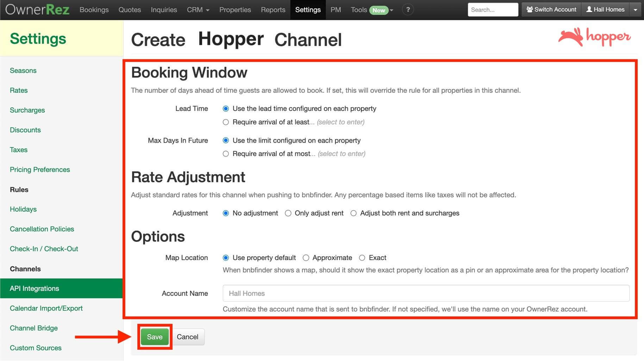Screen dimensions: 644x361
Task: Open the help question mark icon
Action: pyautogui.click(x=408, y=10)
